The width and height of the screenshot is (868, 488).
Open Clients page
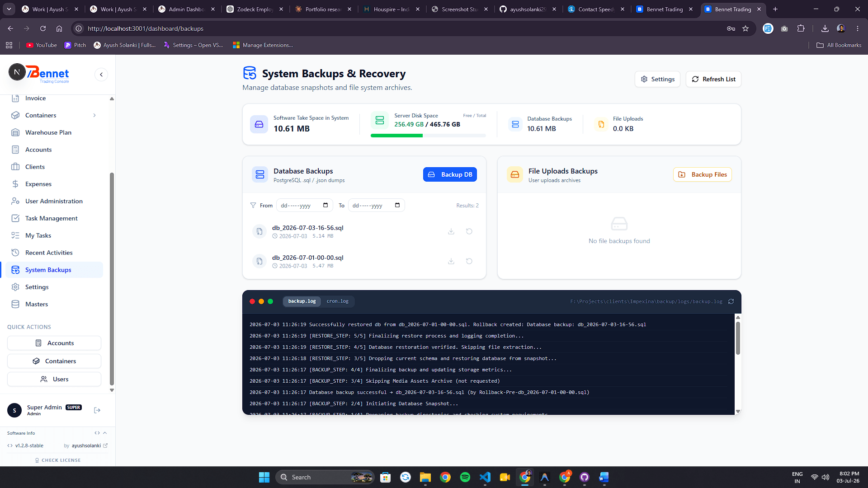[54, 167]
